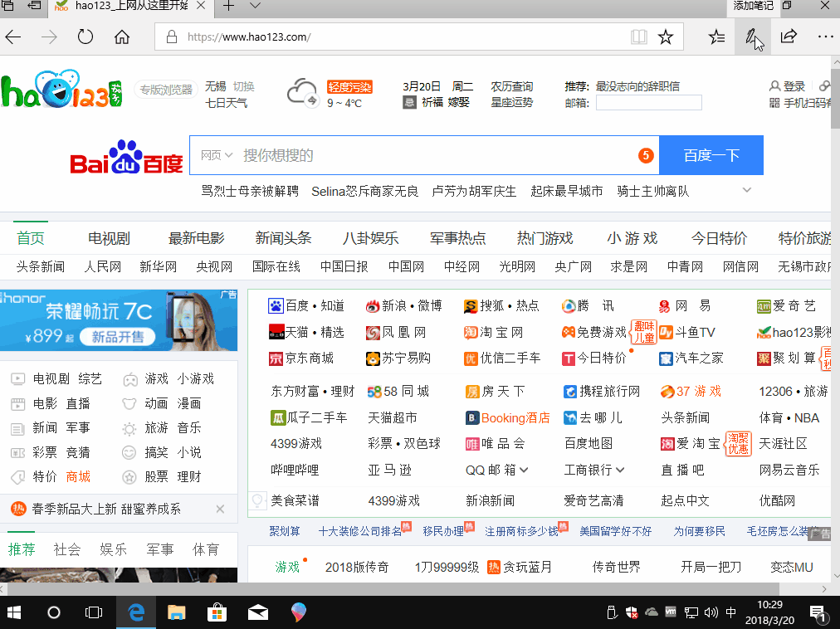Image resolution: width=840 pixels, height=629 pixels.
Task: Open the Edge settings and more menu
Action: (x=826, y=37)
